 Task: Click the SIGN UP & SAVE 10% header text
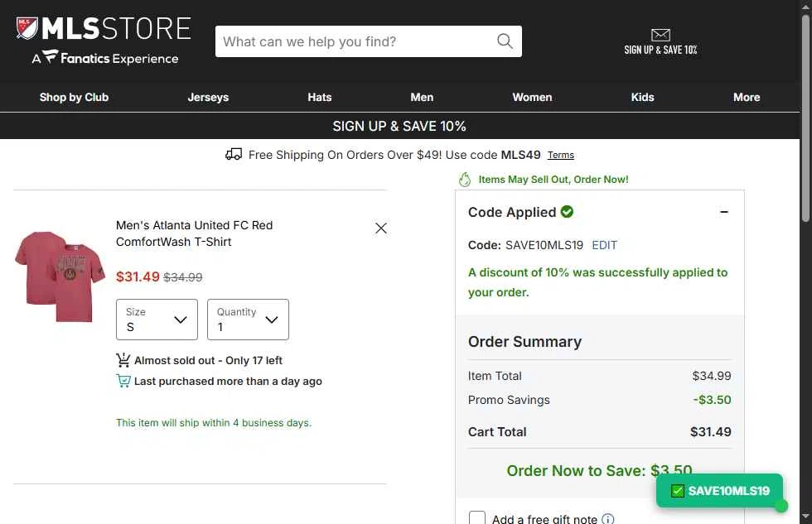[660, 50]
